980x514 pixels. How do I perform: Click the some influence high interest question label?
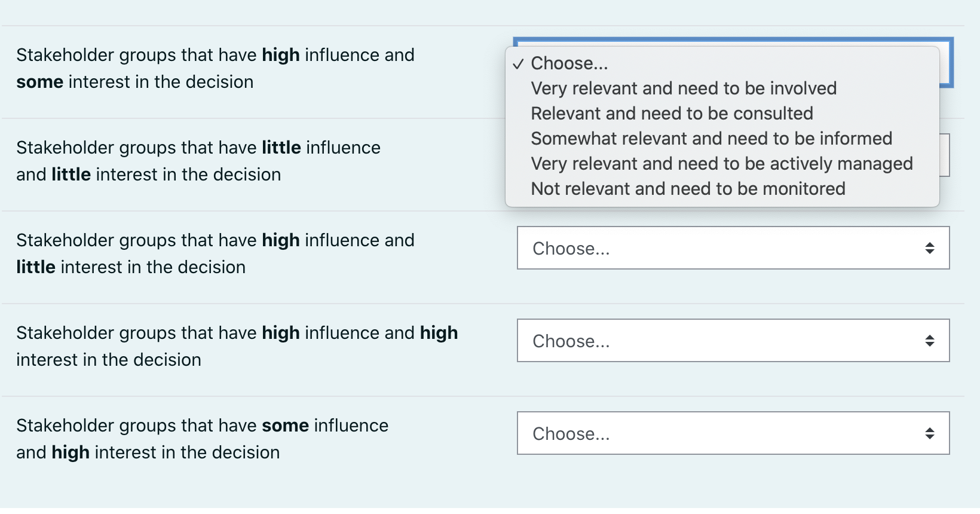[202, 439]
